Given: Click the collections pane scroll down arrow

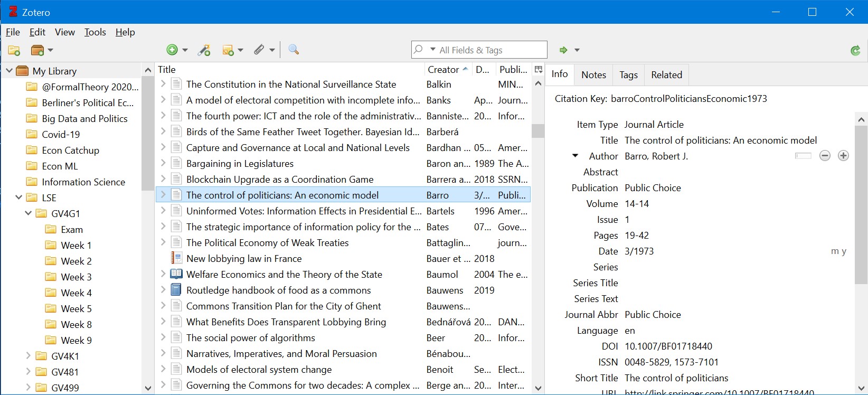Looking at the screenshot, I should (x=148, y=388).
